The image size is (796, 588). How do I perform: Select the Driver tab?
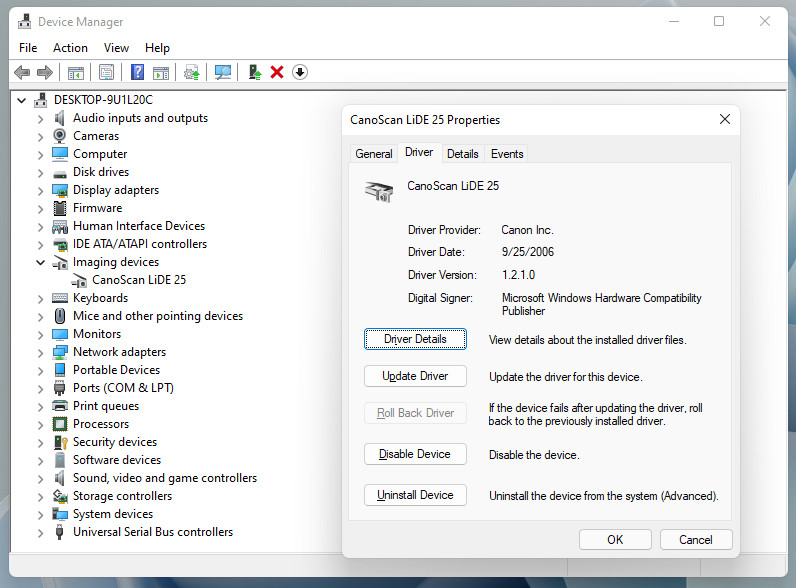click(419, 152)
